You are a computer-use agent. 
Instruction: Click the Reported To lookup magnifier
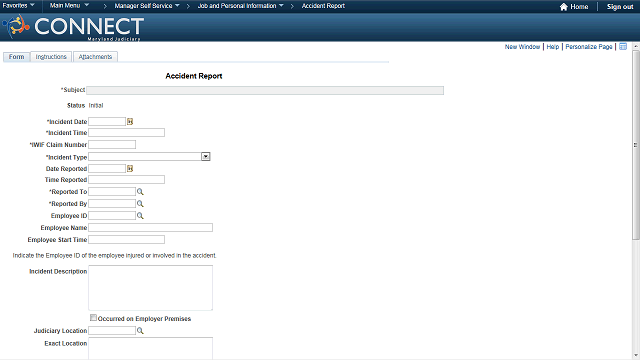click(140, 192)
